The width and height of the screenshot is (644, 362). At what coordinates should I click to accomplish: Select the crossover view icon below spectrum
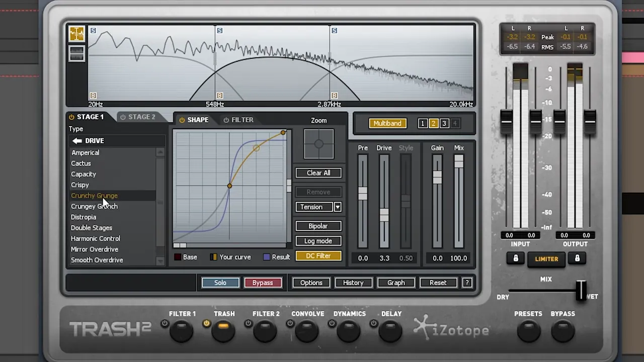coord(76,53)
